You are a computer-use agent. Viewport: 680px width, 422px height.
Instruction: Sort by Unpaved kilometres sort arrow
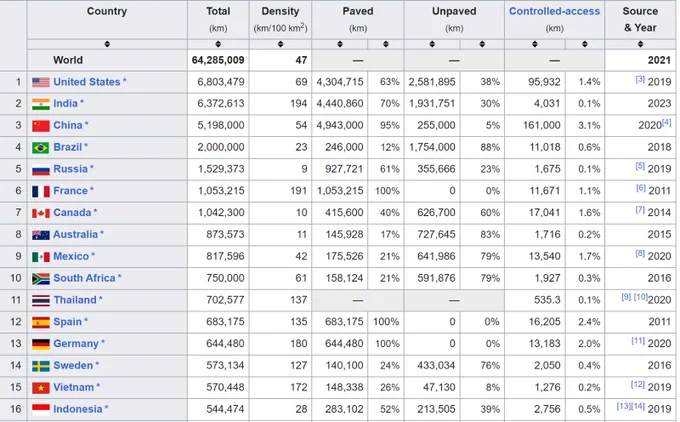tap(432, 44)
